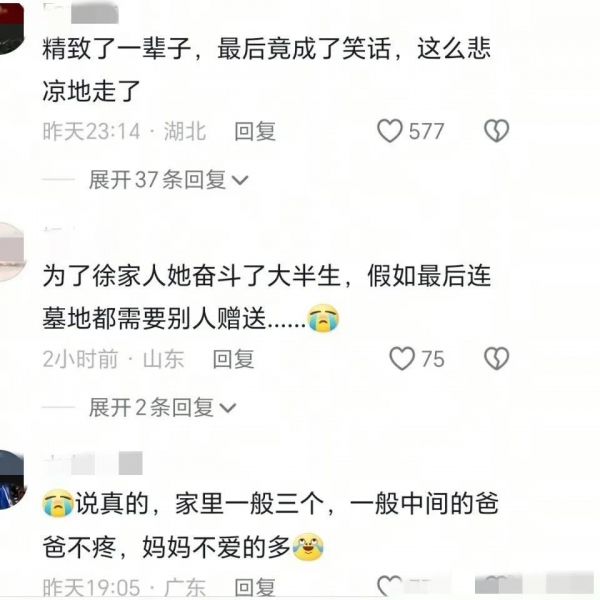This screenshot has height=600, width=600.
Task: Expand 展开37条回复 replies
Action: point(168,180)
